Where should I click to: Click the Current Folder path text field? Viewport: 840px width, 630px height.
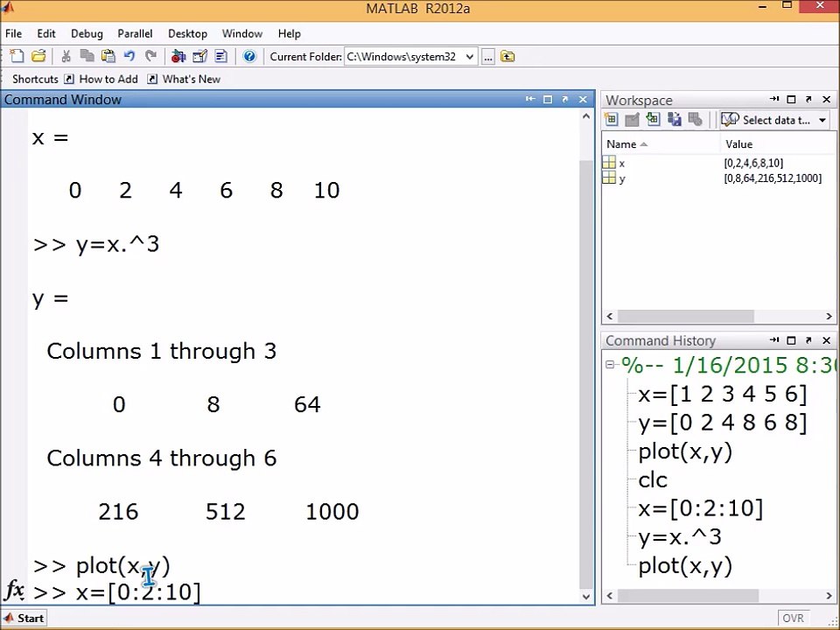403,56
